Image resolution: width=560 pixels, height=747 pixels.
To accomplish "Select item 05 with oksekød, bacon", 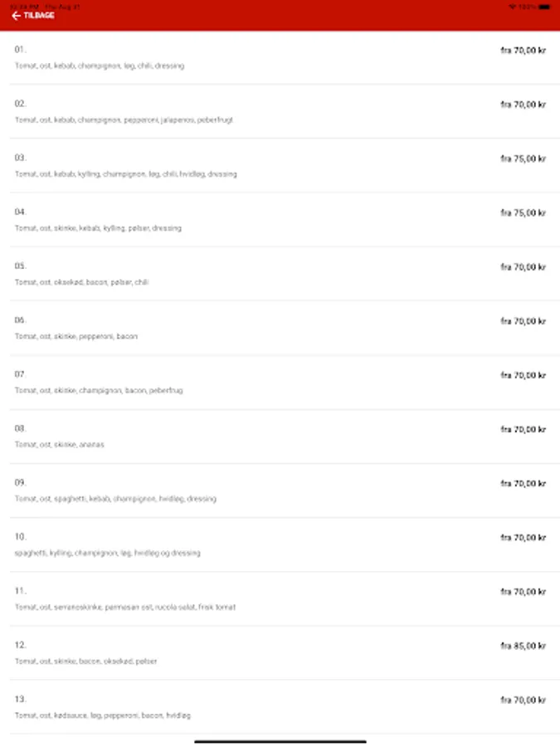I will (x=280, y=274).
